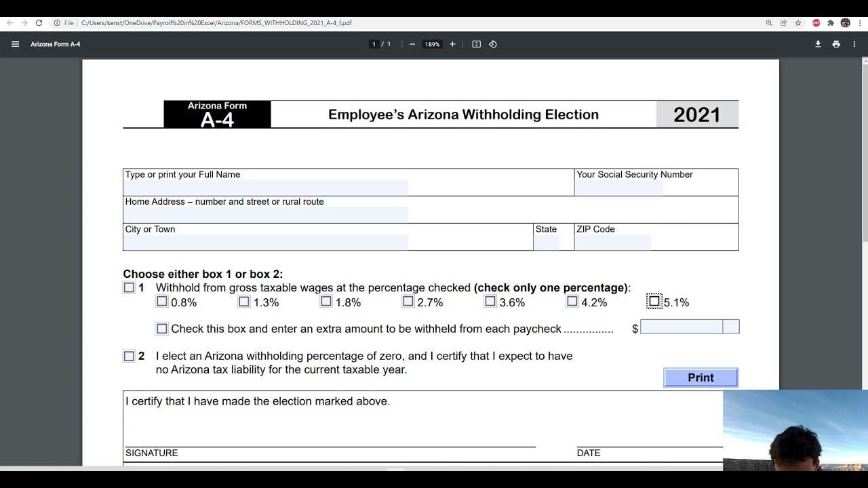The height and width of the screenshot is (488, 868).
Task: Click 'I certify that I have made the election' text
Action: point(258,401)
